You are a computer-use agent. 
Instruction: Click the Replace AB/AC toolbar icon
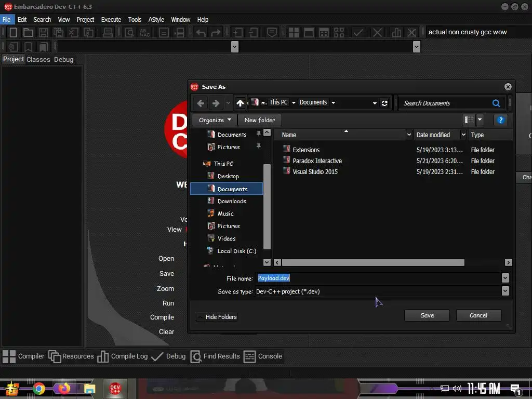pyautogui.click(x=144, y=33)
